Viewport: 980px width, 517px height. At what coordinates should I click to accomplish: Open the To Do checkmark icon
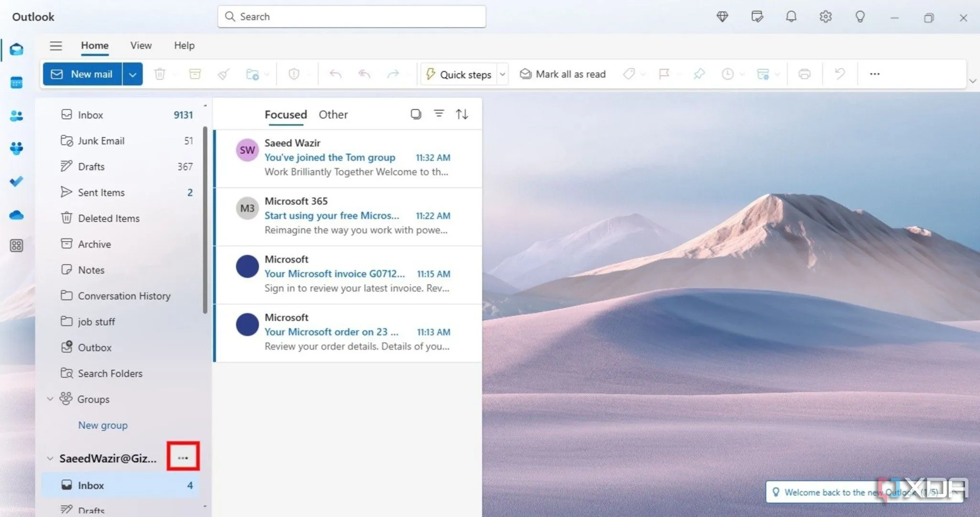(16, 181)
